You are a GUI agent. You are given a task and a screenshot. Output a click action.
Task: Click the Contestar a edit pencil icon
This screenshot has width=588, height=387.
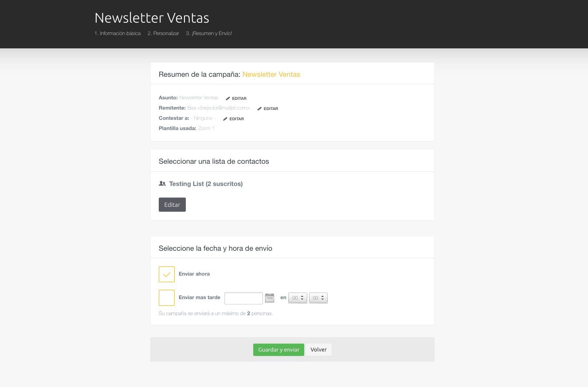225,119
